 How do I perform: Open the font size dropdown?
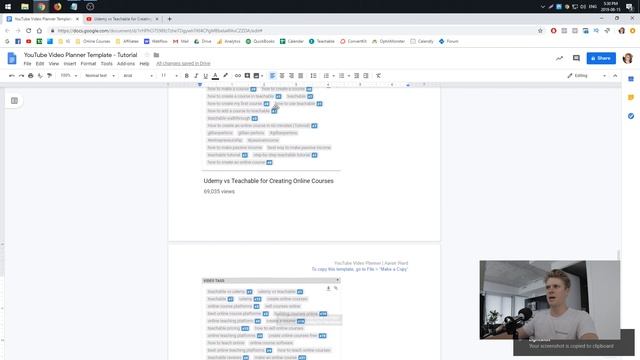[x=169, y=76]
